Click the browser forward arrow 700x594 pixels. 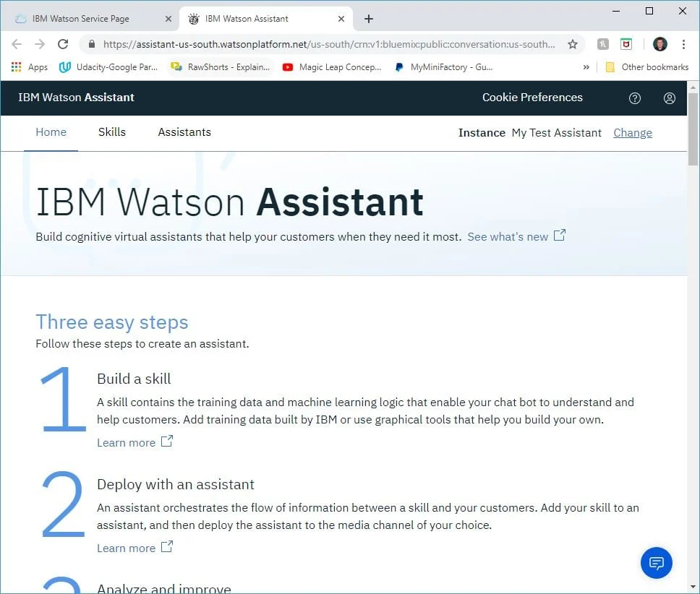pyautogui.click(x=40, y=43)
